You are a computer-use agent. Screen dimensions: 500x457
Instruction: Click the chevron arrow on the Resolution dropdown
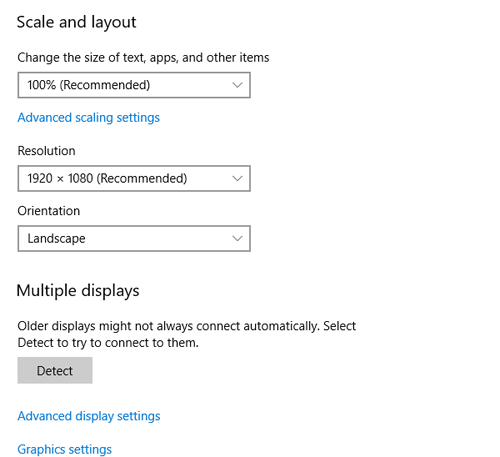pyautogui.click(x=237, y=178)
